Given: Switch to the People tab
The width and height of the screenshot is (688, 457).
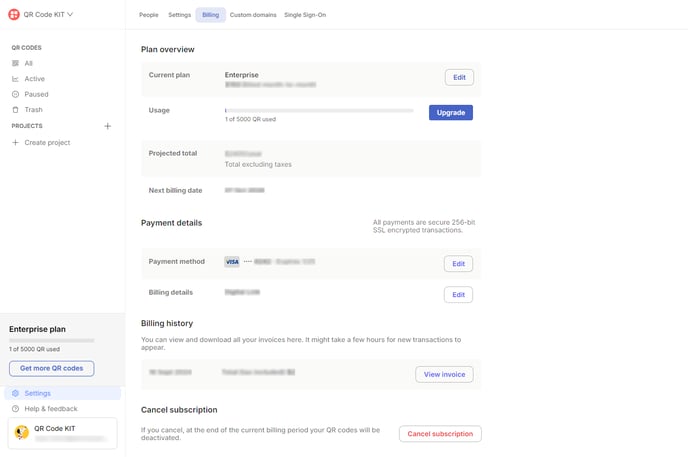Looking at the screenshot, I should 149,15.
